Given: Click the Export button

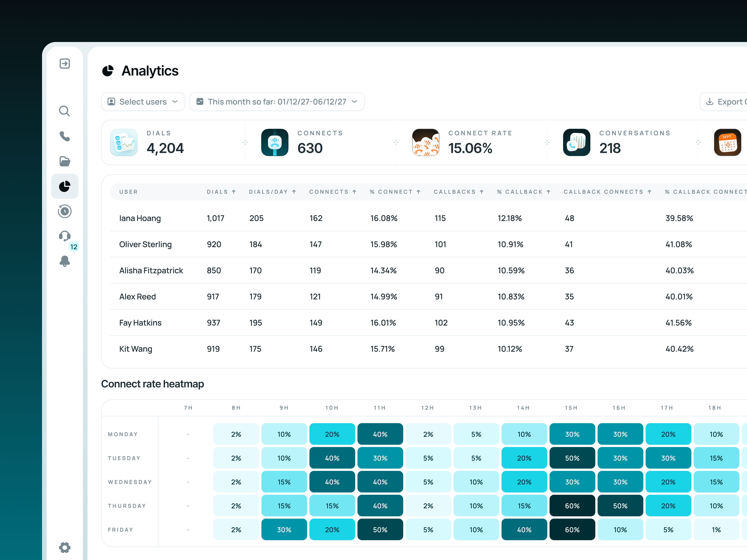Looking at the screenshot, I should (723, 102).
